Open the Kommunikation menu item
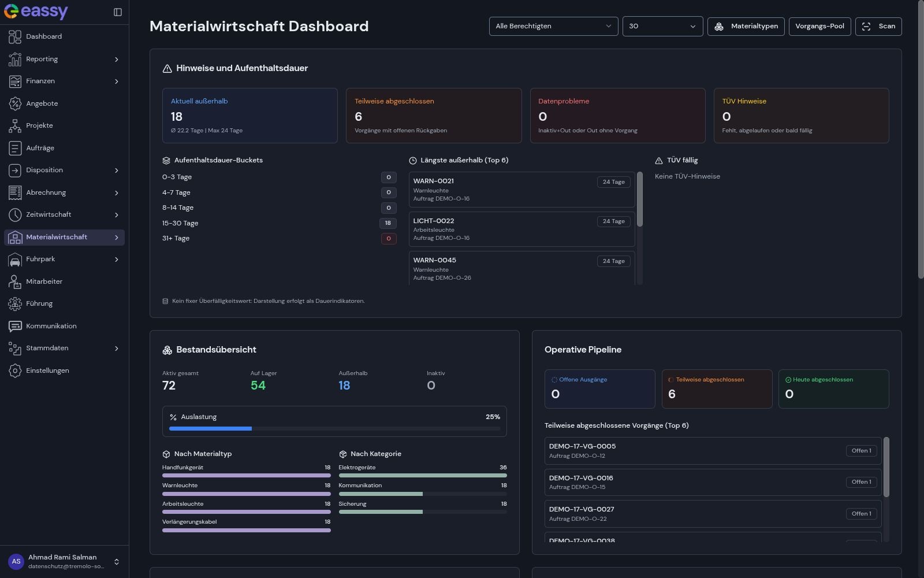 (x=64, y=326)
